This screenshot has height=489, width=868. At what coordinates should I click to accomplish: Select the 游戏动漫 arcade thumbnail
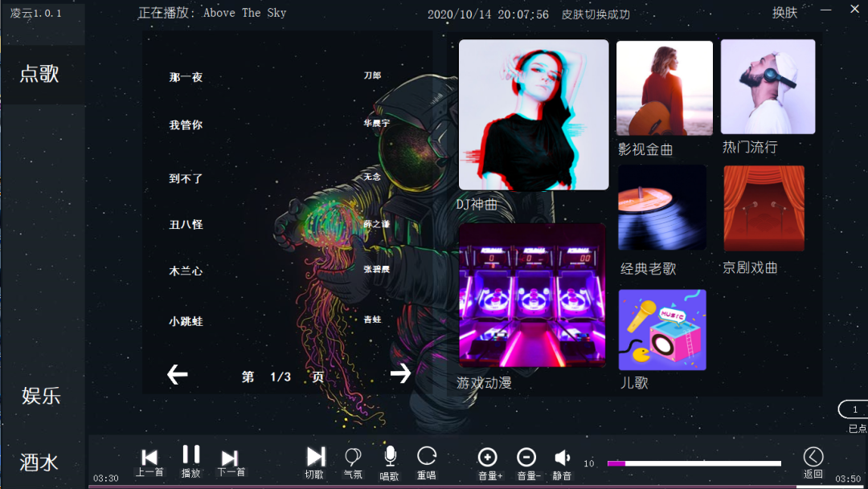point(532,295)
